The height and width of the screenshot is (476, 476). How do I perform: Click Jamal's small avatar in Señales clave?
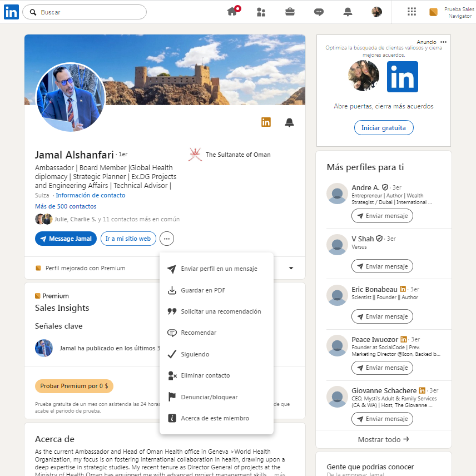[x=44, y=348]
